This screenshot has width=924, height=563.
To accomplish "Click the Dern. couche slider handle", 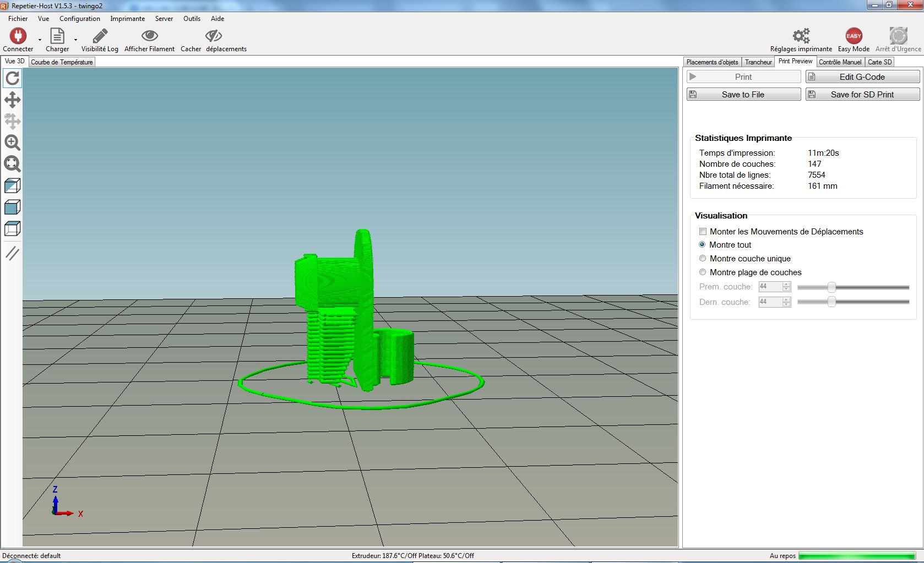I will point(831,302).
